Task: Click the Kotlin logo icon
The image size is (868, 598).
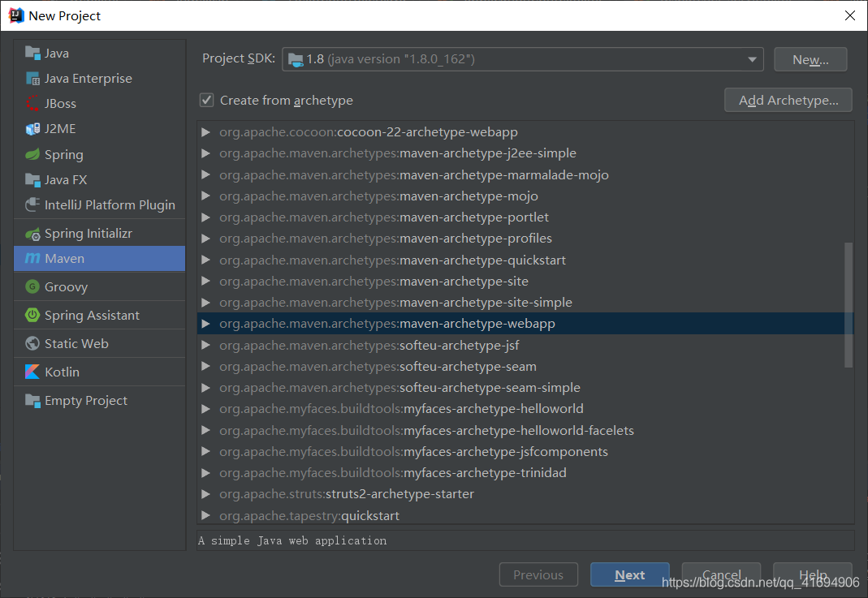Action: [32, 372]
